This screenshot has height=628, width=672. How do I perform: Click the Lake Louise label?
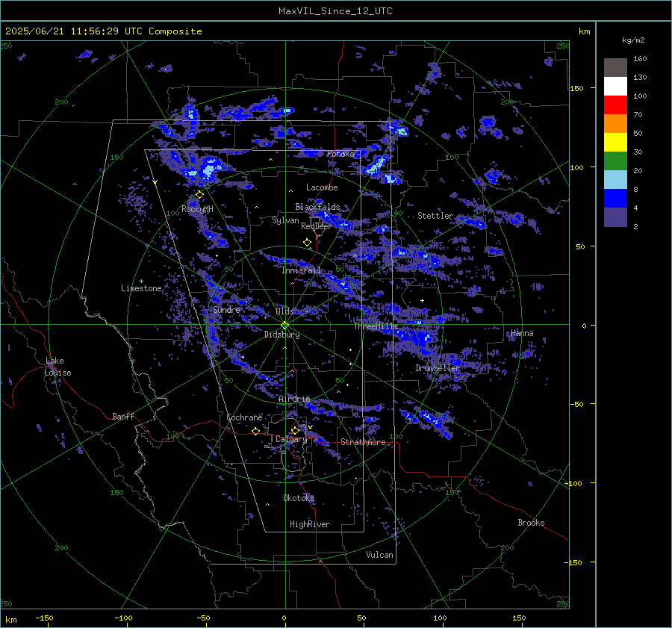[x=58, y=367]
